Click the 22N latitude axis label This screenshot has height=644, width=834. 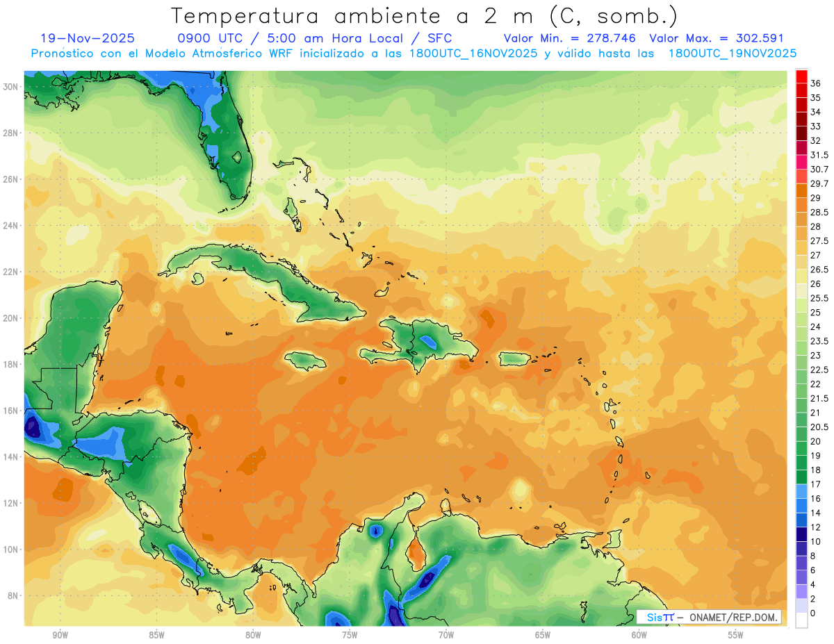click(x=10, y=272)
